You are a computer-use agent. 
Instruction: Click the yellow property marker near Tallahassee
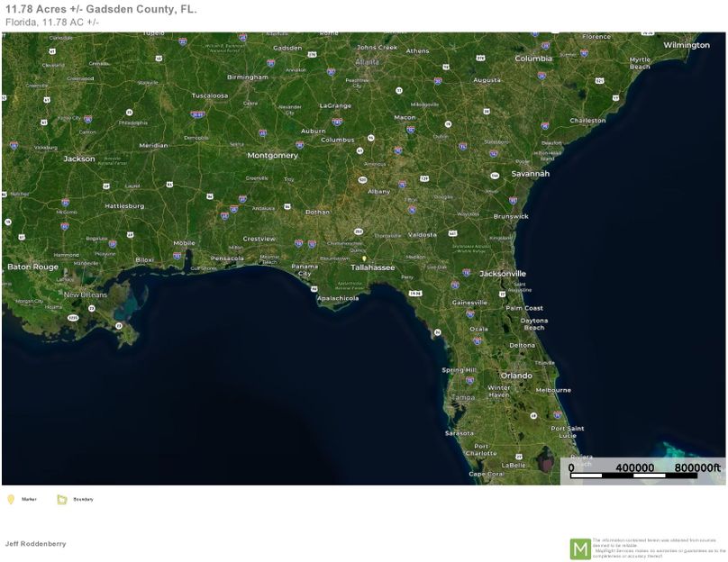coord(364,258)
